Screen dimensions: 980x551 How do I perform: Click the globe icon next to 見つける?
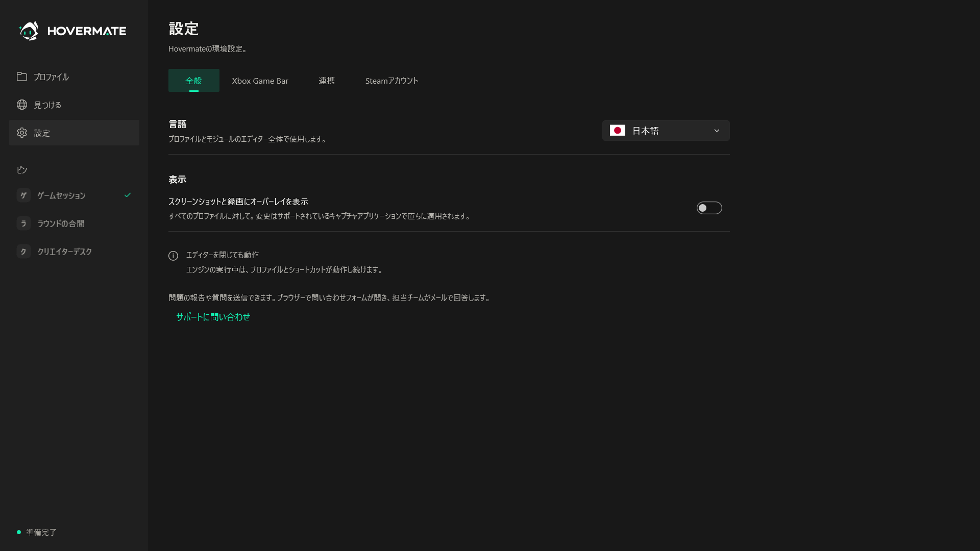coord(22,105)
